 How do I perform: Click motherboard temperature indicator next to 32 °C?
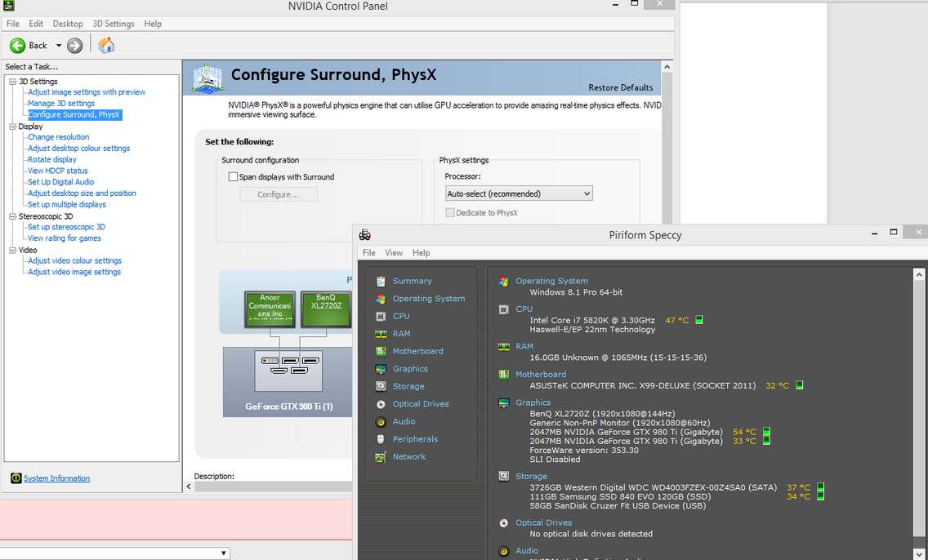coord(800,385)
